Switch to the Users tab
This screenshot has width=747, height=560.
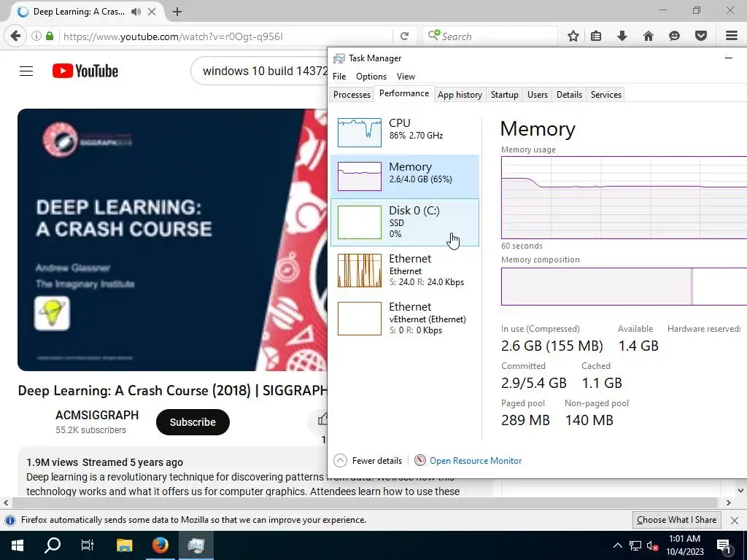[538, 94]
